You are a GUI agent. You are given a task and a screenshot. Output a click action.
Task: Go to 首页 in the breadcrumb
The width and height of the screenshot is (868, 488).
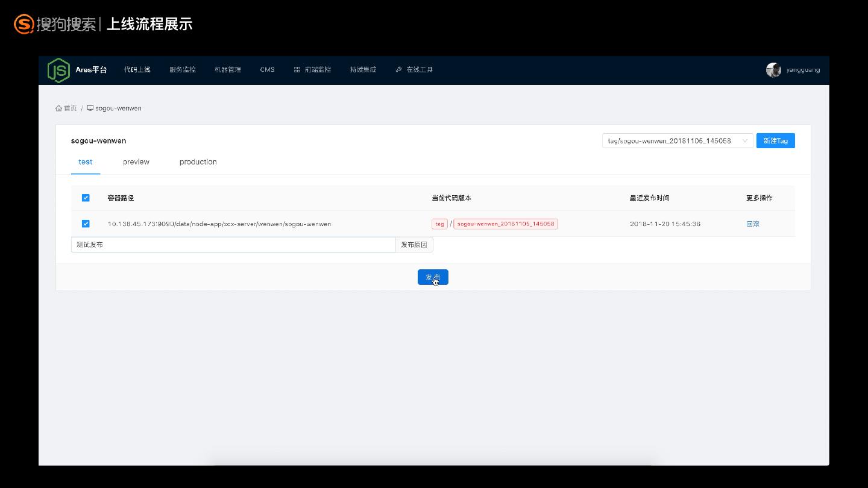click(71, 108)
